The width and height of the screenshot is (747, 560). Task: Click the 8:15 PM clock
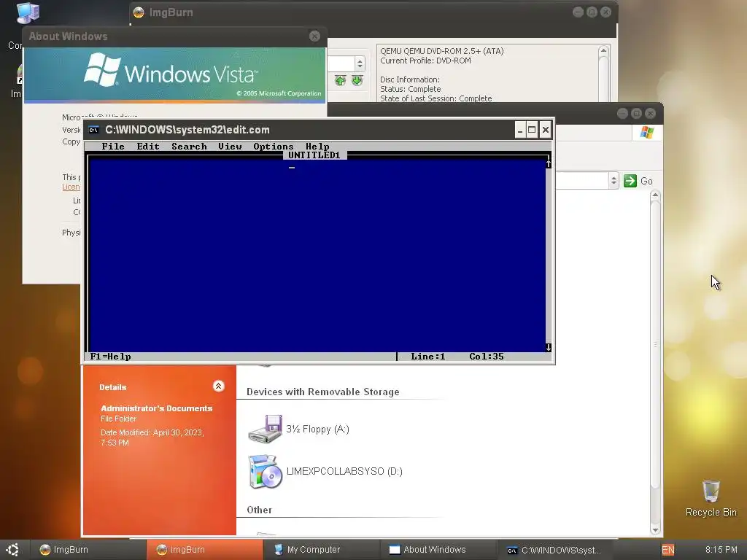click(x=721, y=550)
